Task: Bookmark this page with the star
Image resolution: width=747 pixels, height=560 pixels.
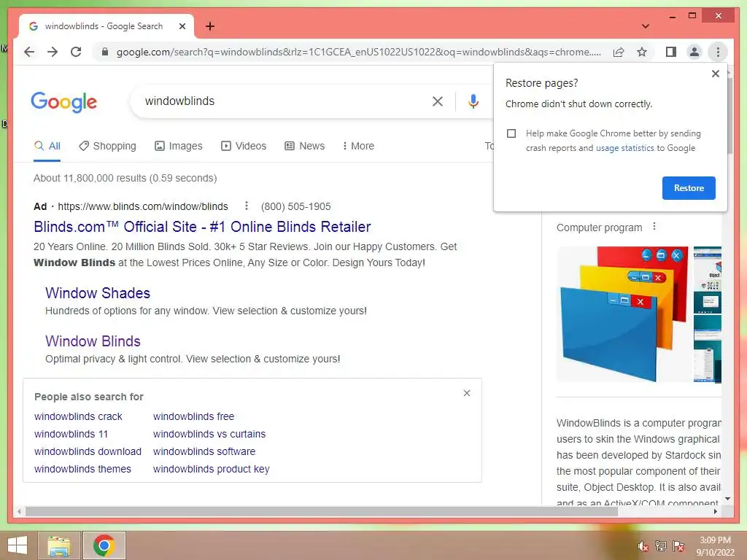Action: click(642, 52)
